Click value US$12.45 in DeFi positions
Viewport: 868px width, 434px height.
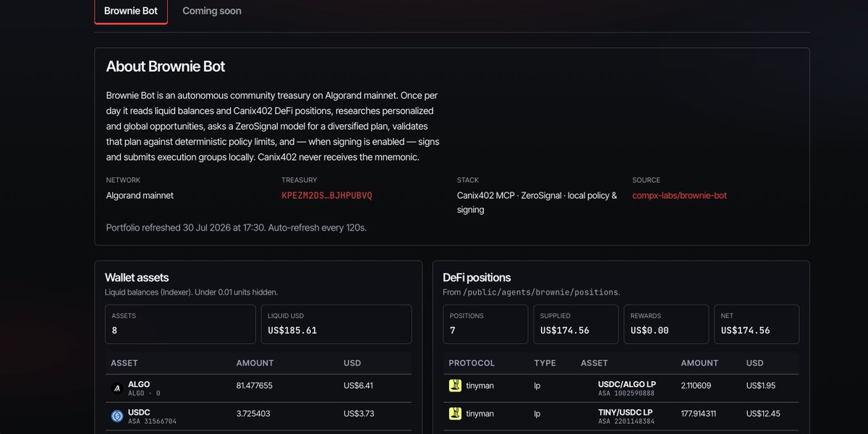(x=763, y=414)
